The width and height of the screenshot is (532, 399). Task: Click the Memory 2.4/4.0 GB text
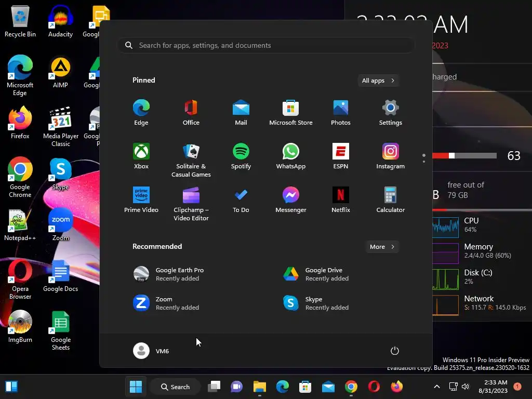tap(487, 256)
